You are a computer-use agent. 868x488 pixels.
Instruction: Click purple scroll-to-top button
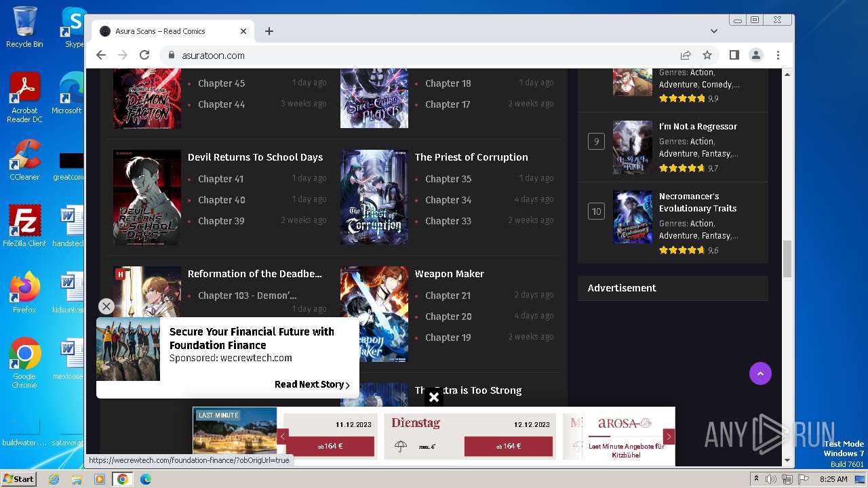(760, 373)
